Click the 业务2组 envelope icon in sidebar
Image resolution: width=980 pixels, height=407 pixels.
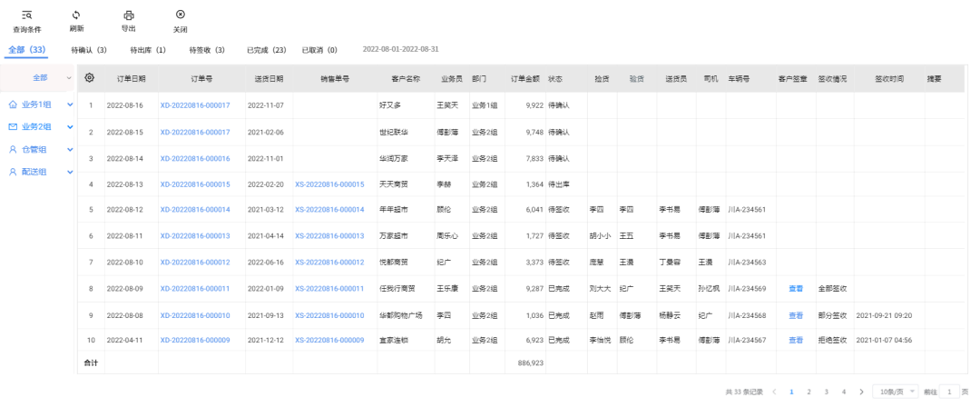coord(13,127)
